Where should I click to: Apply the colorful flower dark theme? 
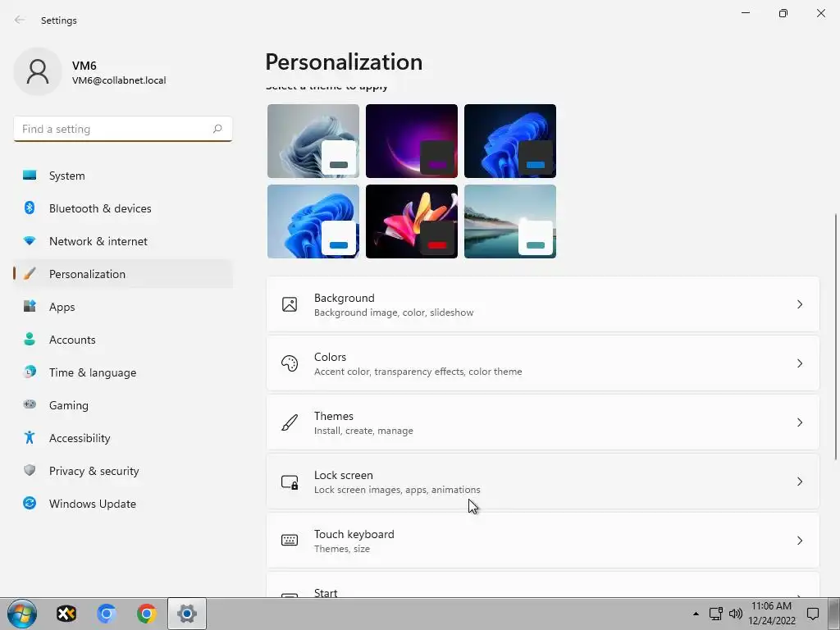click(412, 221)
